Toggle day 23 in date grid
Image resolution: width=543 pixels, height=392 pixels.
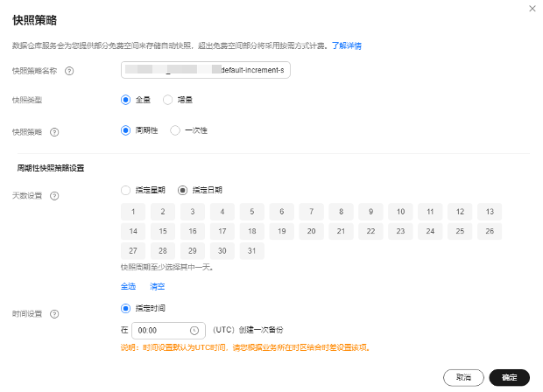click(400, 232)
